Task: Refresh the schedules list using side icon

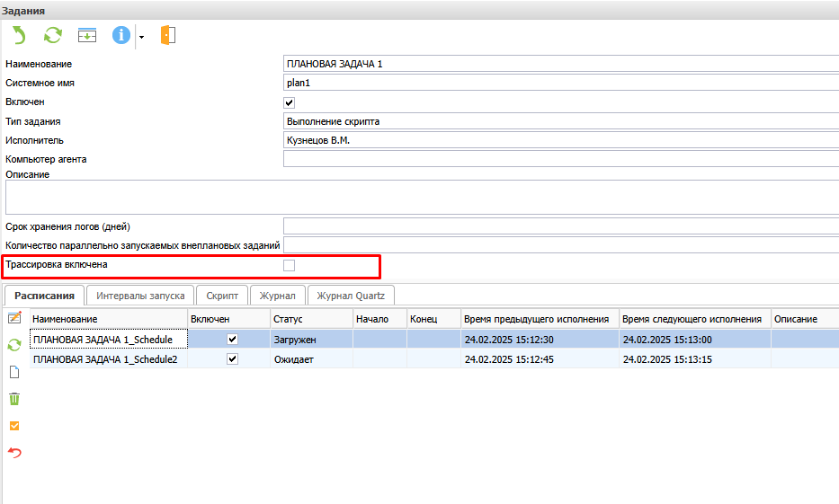Action: tap(14, 345)
